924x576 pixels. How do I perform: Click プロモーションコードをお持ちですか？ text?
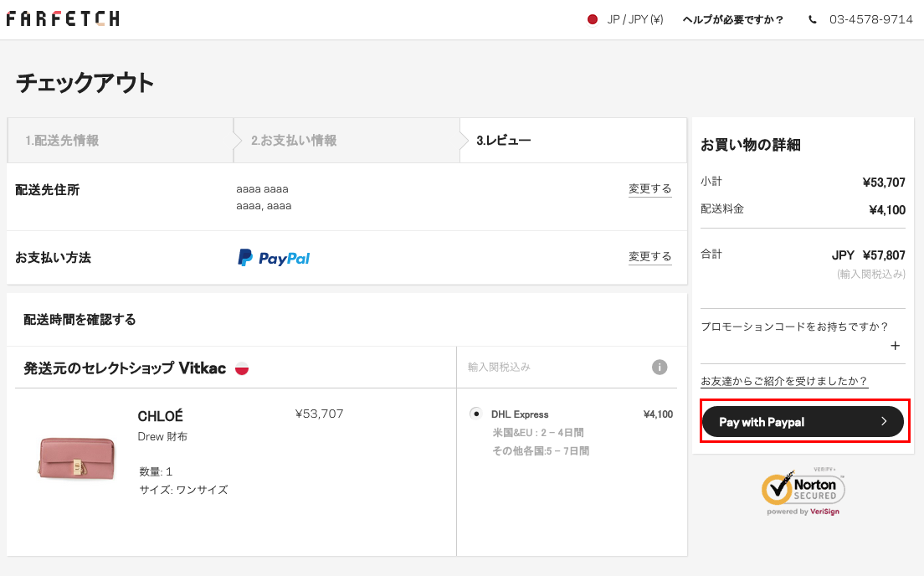794,326
